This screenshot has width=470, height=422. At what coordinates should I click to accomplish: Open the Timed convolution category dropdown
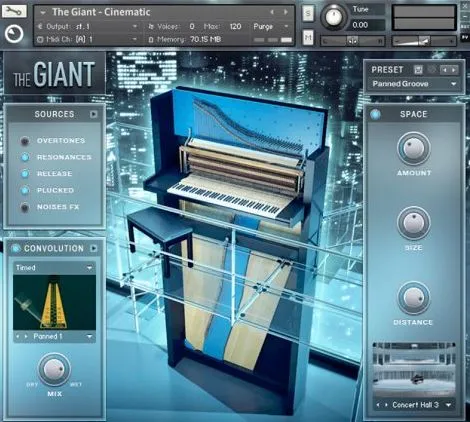click(54, 268)
